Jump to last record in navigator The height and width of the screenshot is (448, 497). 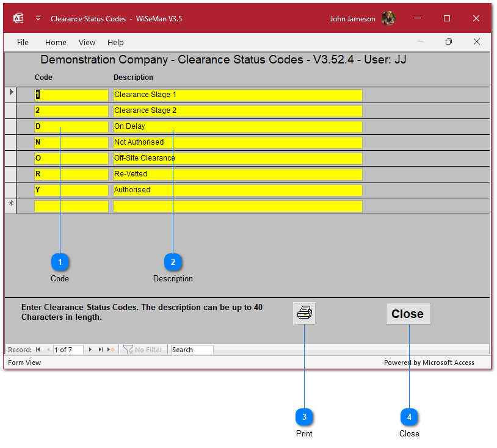pyautogui.click(x=101, y=350)
